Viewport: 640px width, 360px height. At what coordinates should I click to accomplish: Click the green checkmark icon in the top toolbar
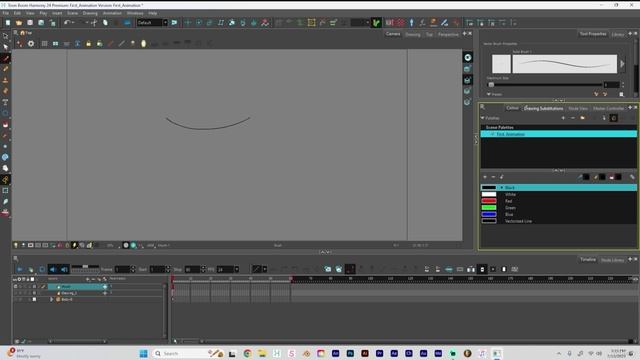click(x=376, y=22)
